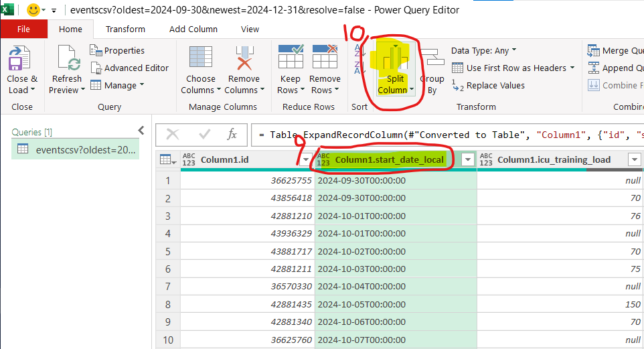This screenshot has height=349, width=644.
Task: Select the cell with id 36625755
Action: point(248,180)
